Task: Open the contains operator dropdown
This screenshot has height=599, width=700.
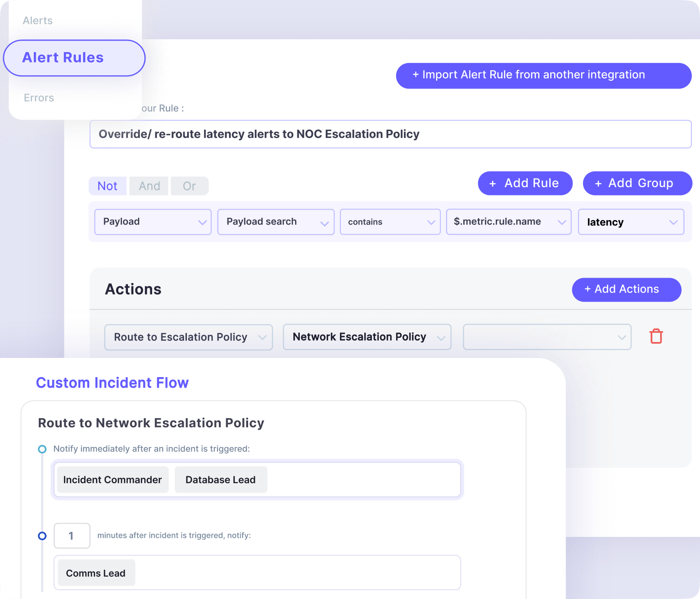Action: pos(390,222)
